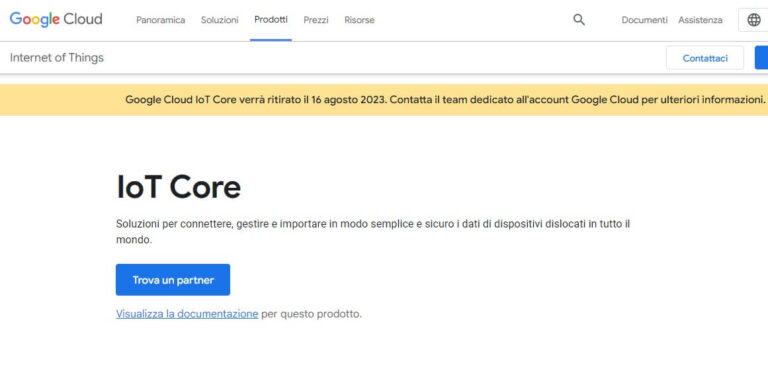Click the description starting 'Soluzioni per connettere'

pos(373,232)
